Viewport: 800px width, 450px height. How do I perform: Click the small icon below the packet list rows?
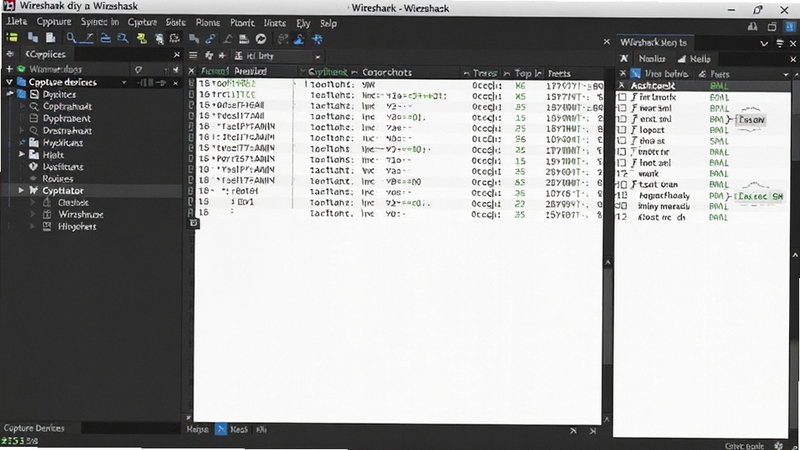pos(193,222)
